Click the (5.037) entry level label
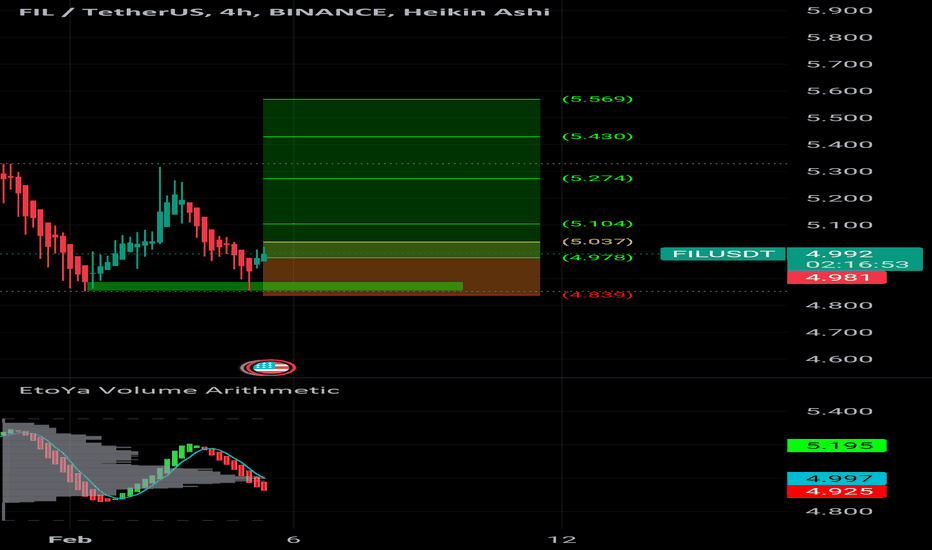This screenshot has height=550, width=932. tap(597, 241)
